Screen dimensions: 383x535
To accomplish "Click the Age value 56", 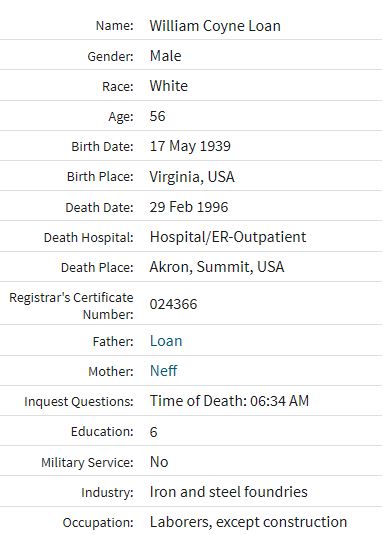I will (158, 116).
